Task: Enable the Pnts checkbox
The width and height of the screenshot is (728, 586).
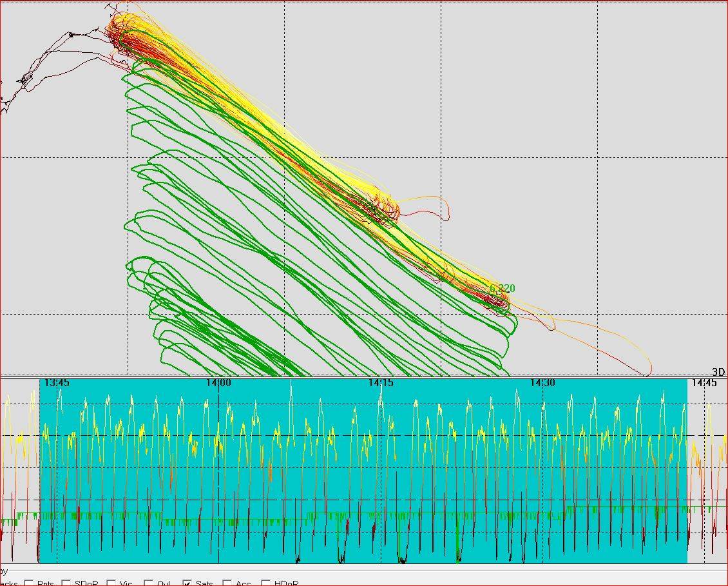Action: pos(29,583)
